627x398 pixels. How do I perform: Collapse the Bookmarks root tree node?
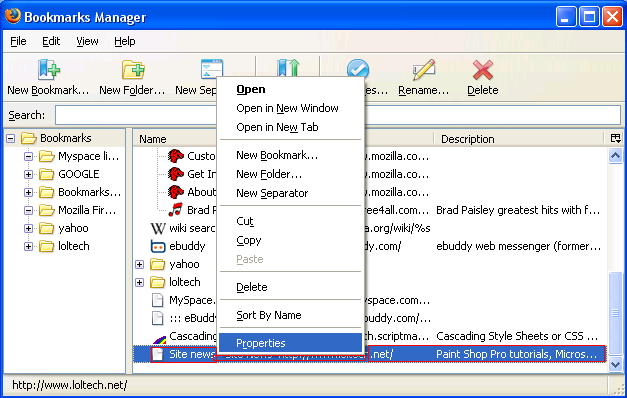point(11,138)
